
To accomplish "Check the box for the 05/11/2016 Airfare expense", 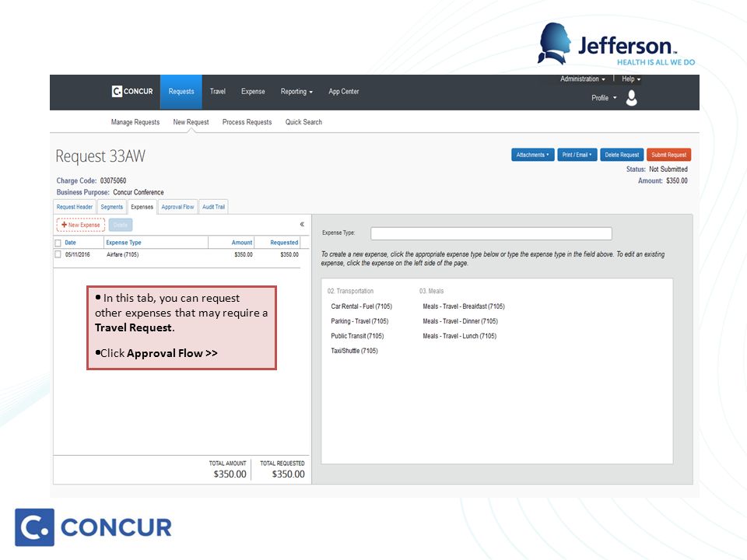I will (58, 254).
